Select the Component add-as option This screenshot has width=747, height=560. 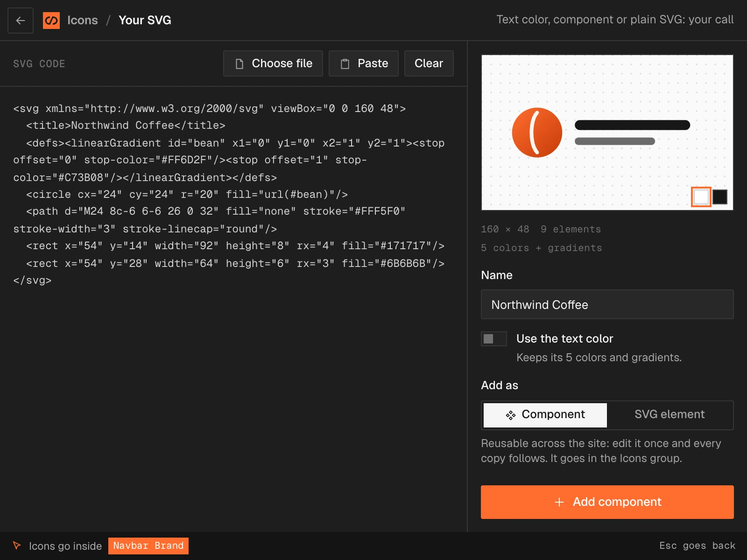coord(545,415)
